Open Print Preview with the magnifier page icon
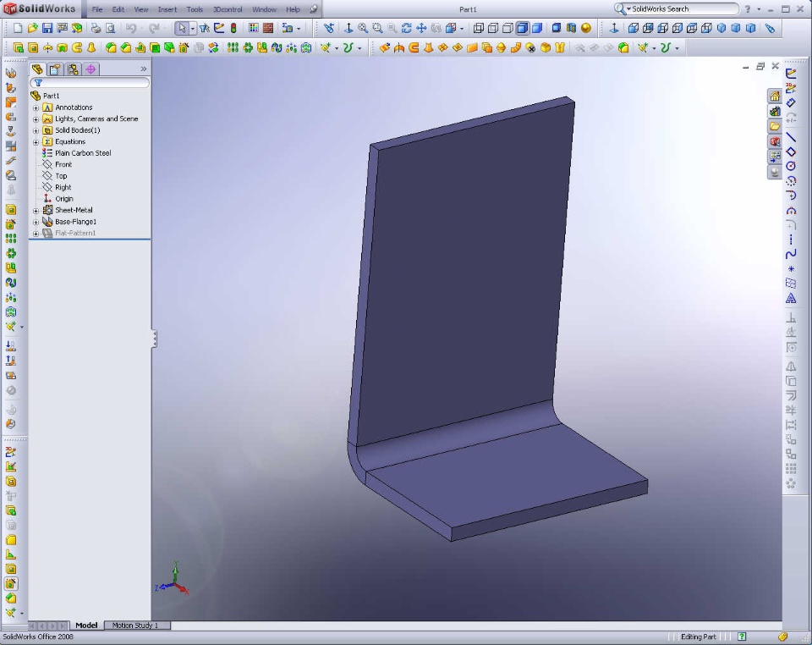The image size is (812, 645). [110, 28]
